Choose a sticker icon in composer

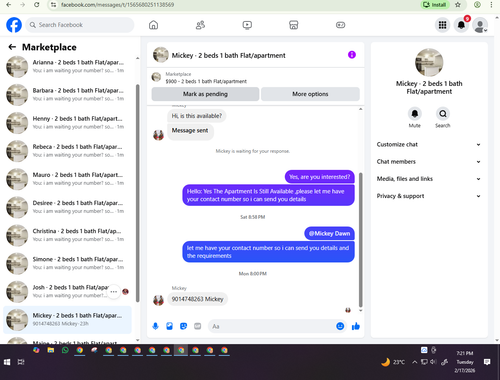tap(183, 326)
